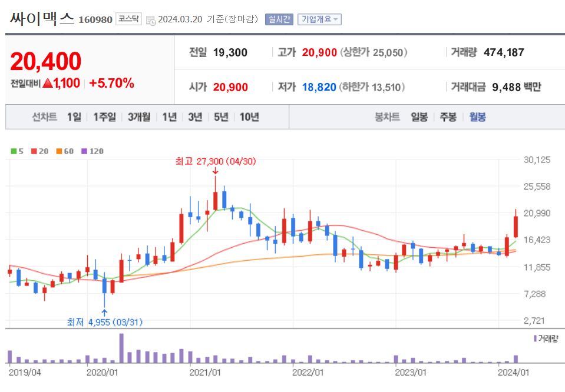Viewport: 565px width, 392px height.
Task: Click the 16,423 y-axis label
Action: coord(537,240)
